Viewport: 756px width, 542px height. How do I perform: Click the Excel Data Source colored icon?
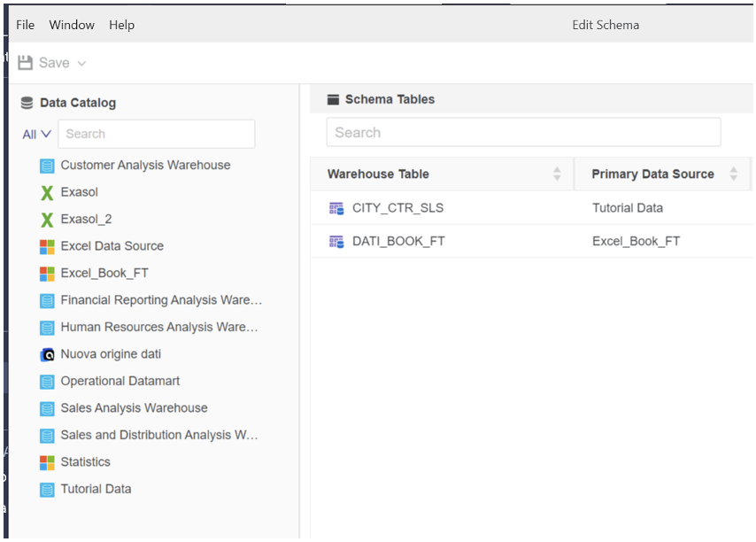pyautogui.click(x=47, y=246)
